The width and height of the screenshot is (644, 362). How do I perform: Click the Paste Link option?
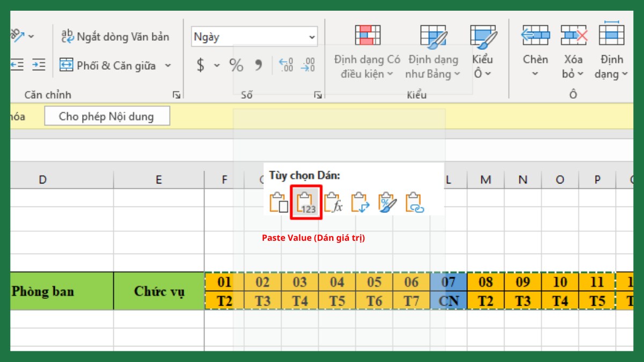(x=416, y=202)
